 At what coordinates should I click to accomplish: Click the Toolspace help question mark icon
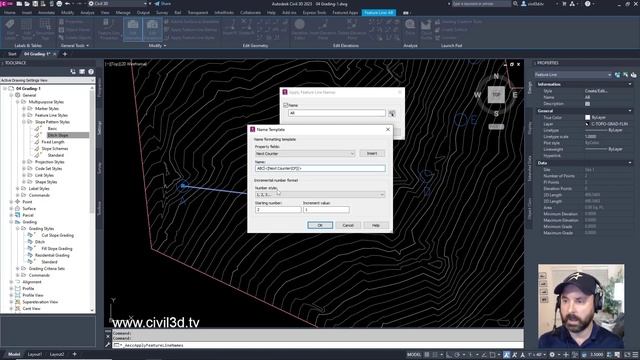91,72
